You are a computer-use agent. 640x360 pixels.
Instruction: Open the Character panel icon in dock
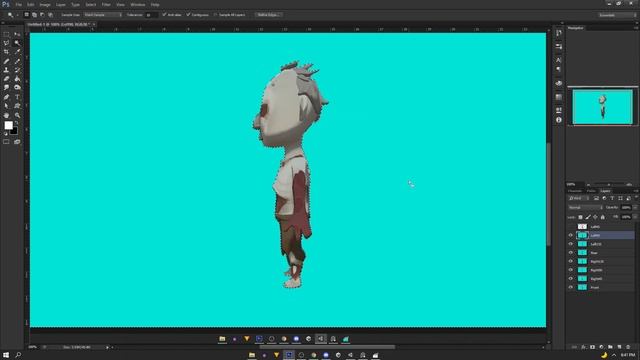pos(559,60)
